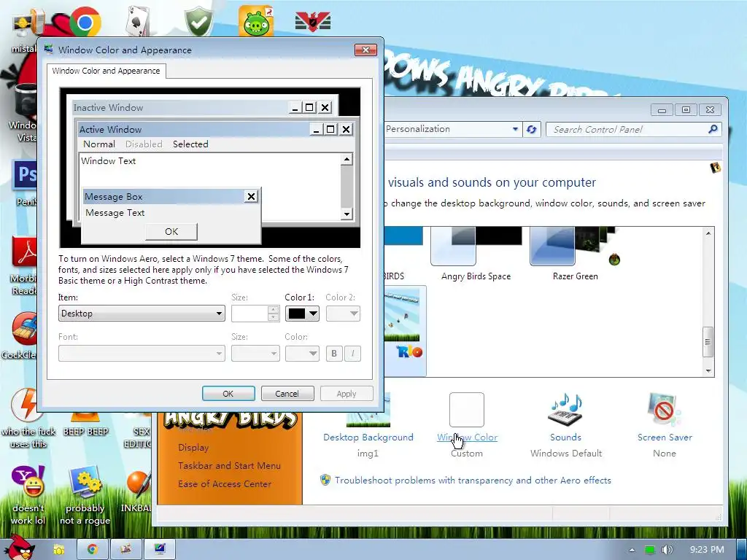This screenshot has width=747, height=560.
Task: Open Taskbar and Start Menu link
Action: tap(229, 465)
